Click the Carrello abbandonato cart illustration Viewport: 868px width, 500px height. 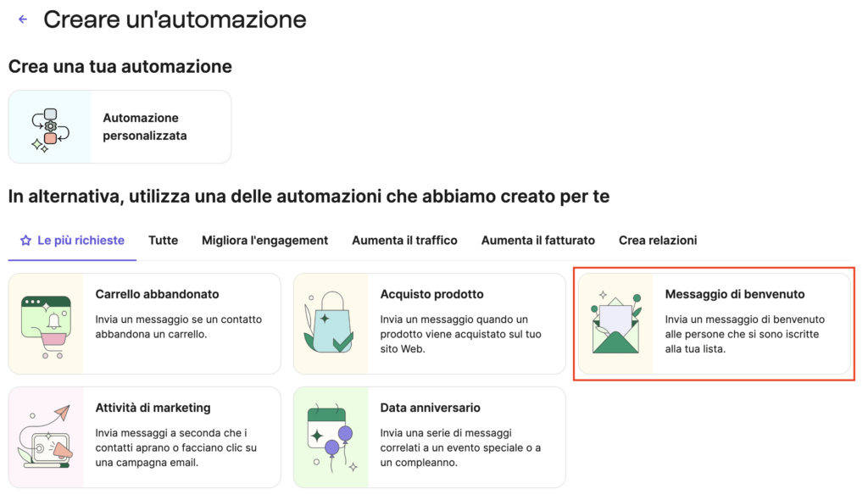(46, 326)
